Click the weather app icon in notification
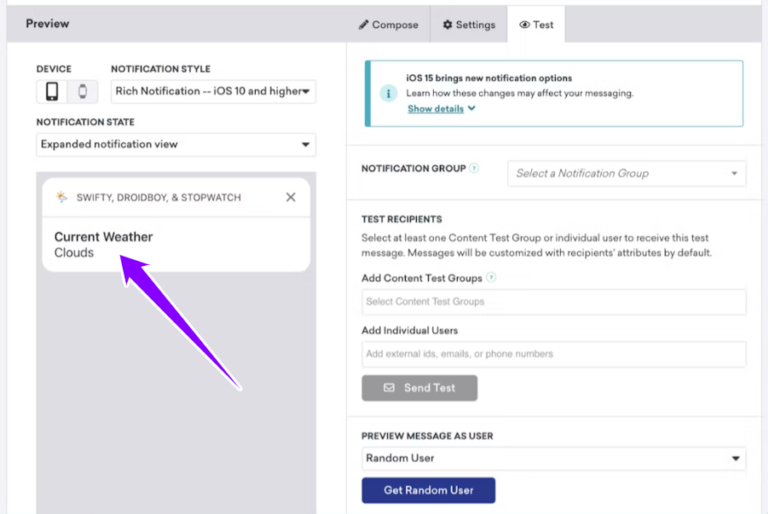 click(x=62, y=197)
